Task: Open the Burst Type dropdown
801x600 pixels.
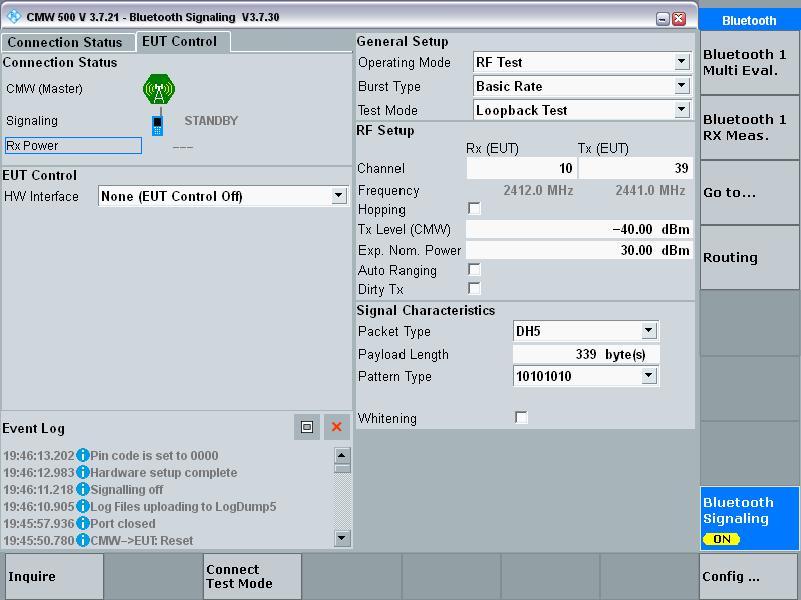Action: pyautogui.click(x=681, y=86)
